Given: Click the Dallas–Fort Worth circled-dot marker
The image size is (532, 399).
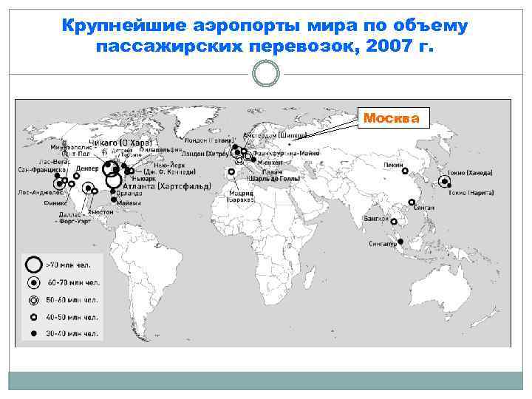Looking at the screenshot, I should [88, 188].
